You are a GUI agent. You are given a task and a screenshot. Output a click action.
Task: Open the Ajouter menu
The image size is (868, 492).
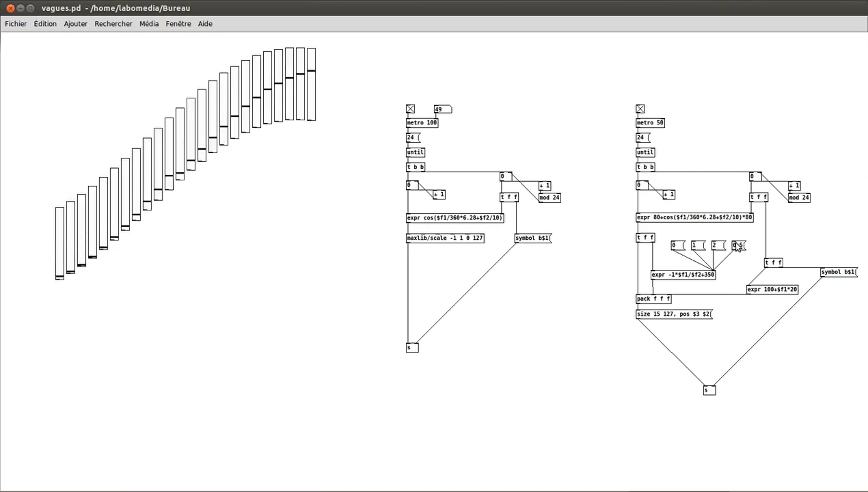[76, 24]
